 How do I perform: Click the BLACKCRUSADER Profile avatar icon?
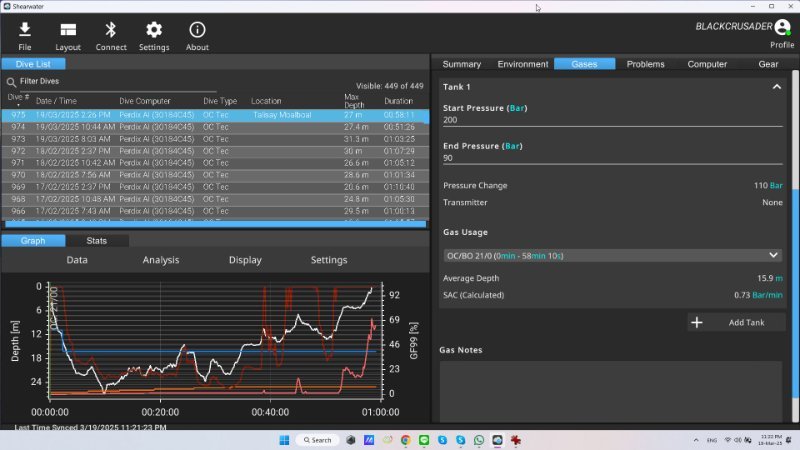click(782, 28)
